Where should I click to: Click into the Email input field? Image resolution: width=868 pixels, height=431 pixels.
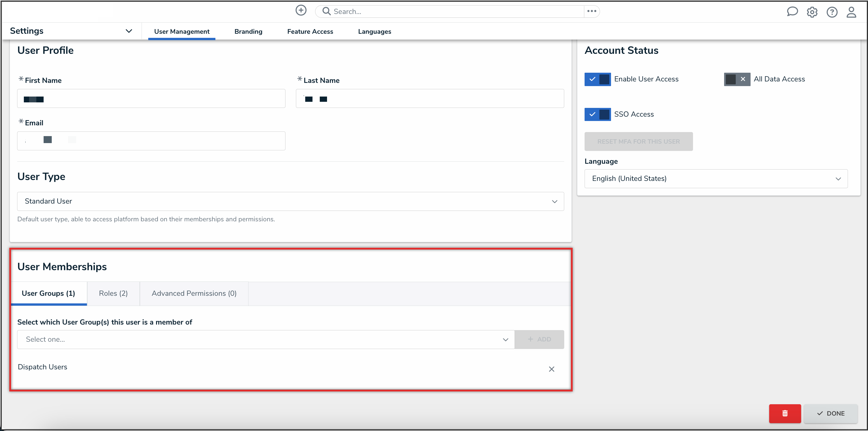[x=151, y=141]
